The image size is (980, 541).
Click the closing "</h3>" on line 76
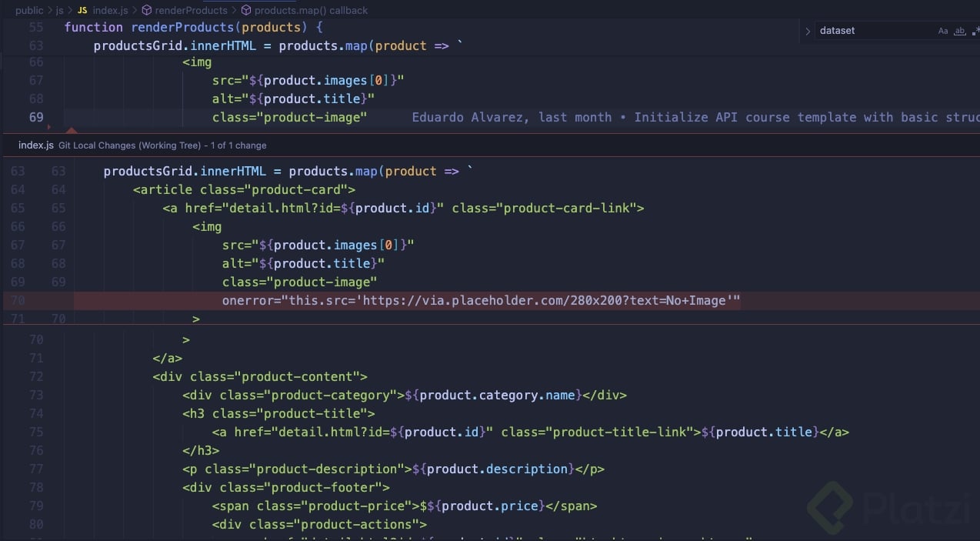201,450
